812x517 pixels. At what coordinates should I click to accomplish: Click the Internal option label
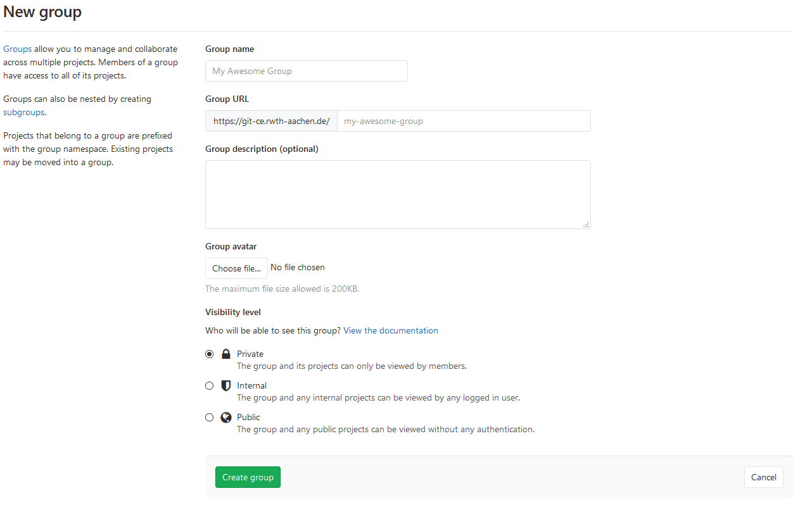(x=251, y=385)
